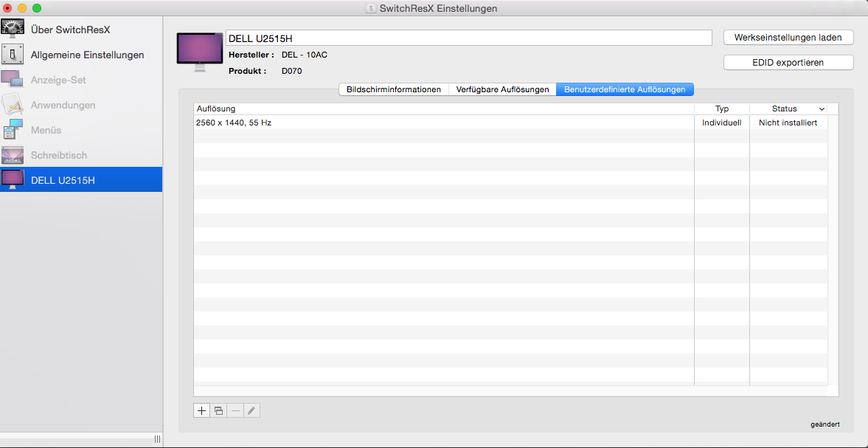
Task: Click the geändert status text
Action: click(x=825, y=424)
